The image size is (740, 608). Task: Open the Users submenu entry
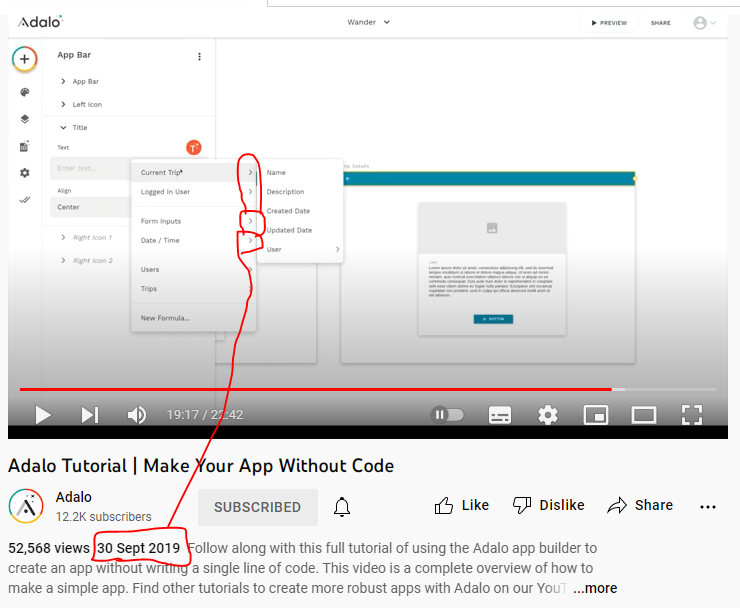(193, 269)
